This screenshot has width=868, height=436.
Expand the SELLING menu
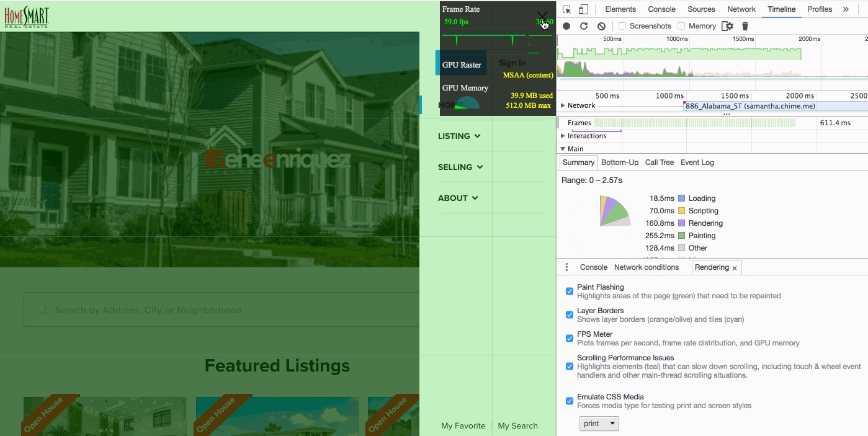[461, 167]
